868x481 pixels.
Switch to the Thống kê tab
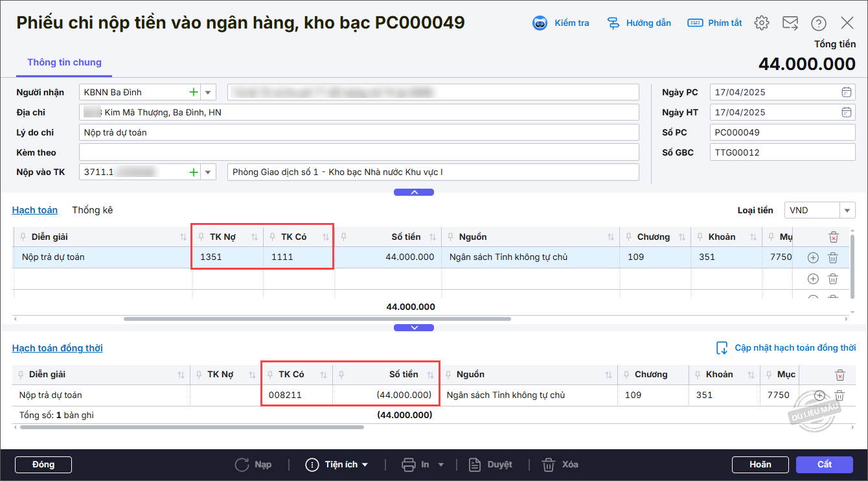click(x=93, y=210)
